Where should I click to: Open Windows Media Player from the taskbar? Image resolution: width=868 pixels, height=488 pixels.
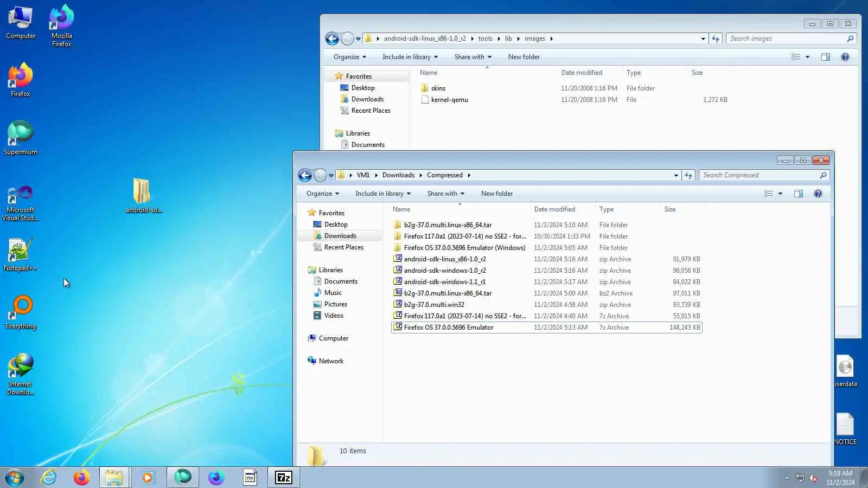tap(148, 477)
